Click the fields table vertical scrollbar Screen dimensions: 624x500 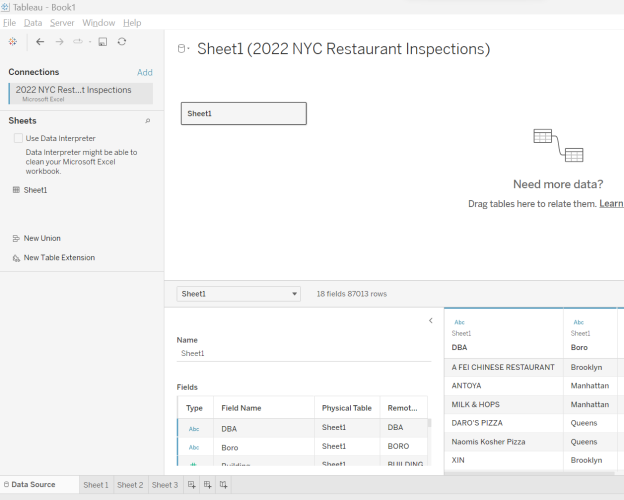coord(429,423)
